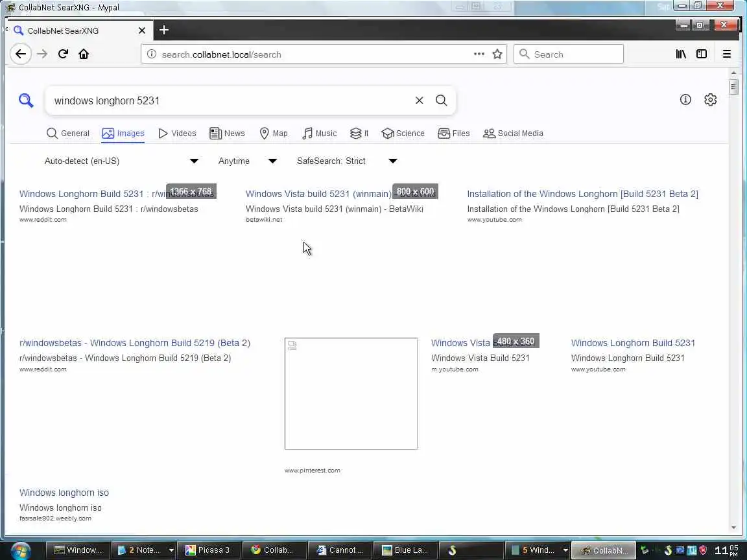
Task: Click www.pinterest.com source text
Action: (x=313, y=471)
